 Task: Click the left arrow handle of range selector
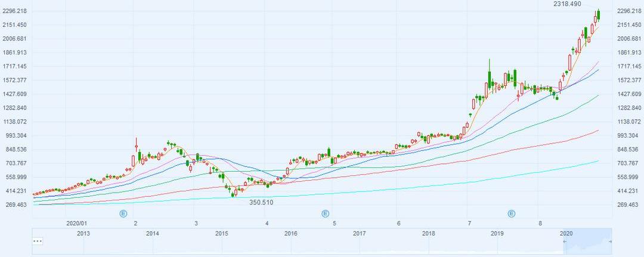(565, 241)
